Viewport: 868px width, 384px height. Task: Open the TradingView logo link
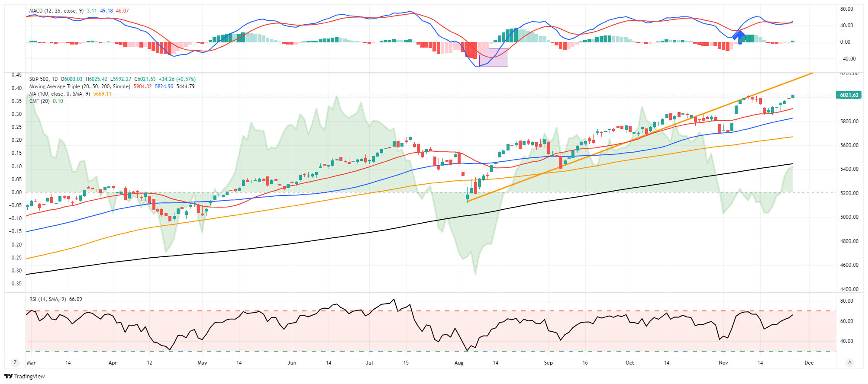click(x=25, y=377)
